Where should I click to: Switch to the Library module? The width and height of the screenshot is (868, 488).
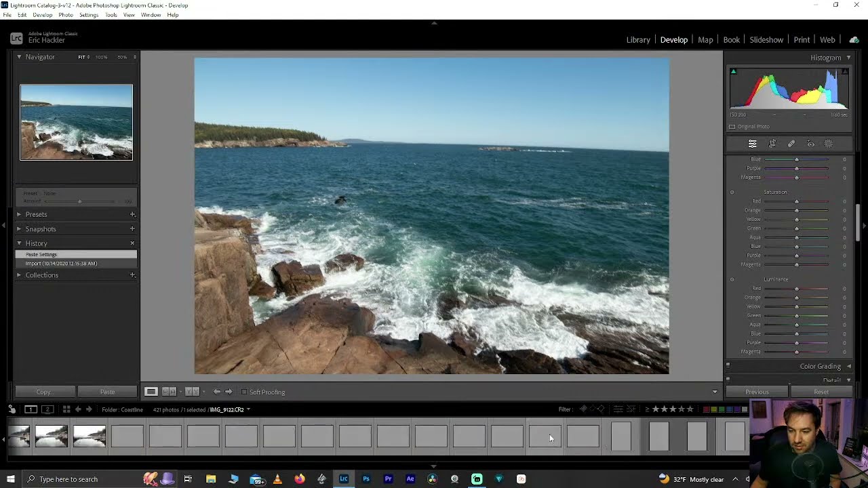click(x=638, y=40)
